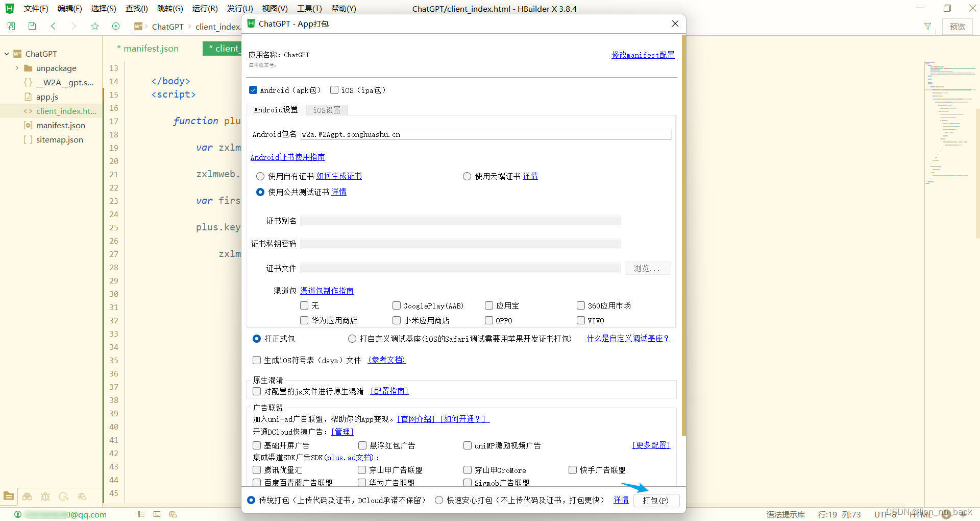Open 修改manifest配置 link
The image size is (980, 521).
click(x=643, y=55)
